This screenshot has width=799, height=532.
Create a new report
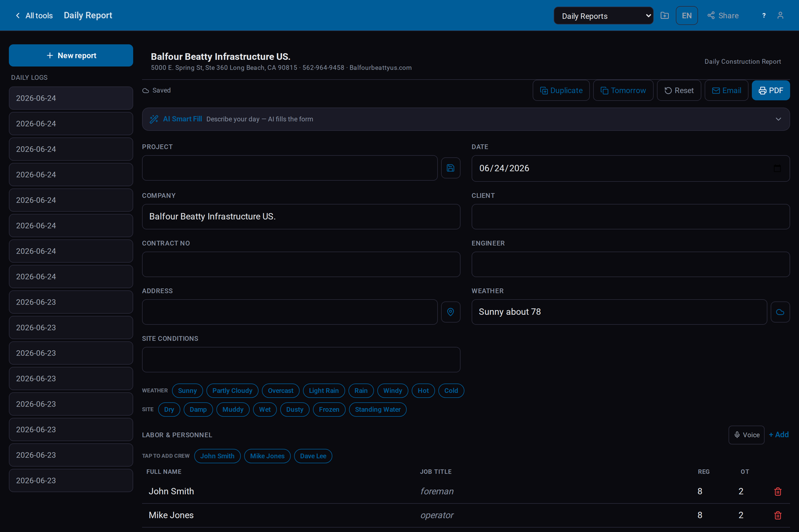[71, 55]
